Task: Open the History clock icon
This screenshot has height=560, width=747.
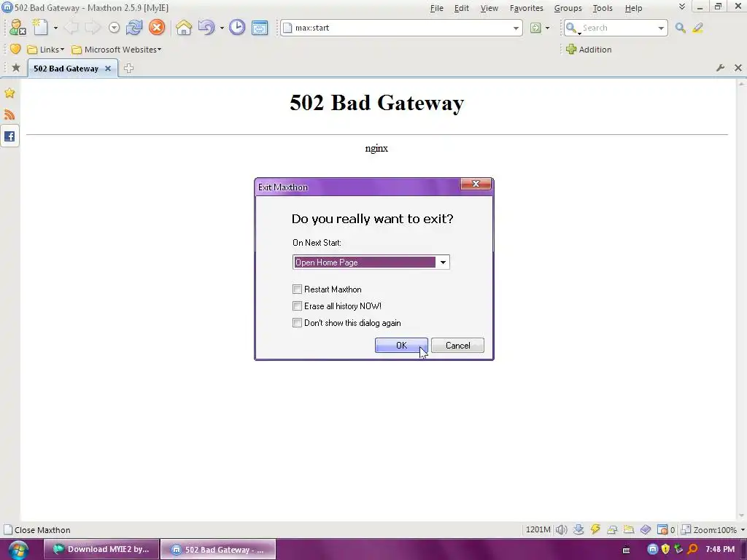Action: coord(237,28)
